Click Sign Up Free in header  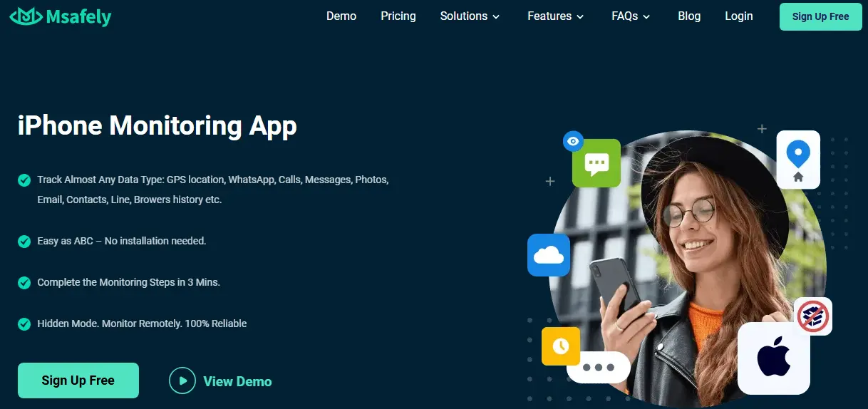[x=821, y=16]
